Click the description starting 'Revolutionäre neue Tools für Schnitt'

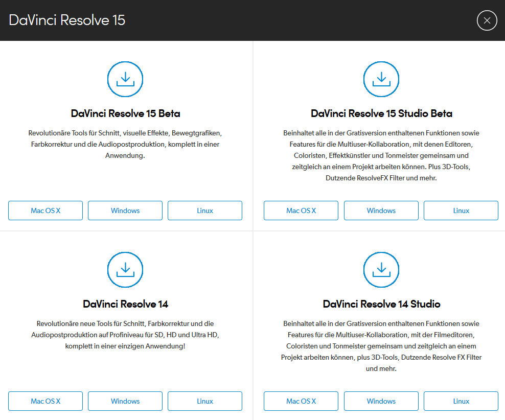pos(125,335)
